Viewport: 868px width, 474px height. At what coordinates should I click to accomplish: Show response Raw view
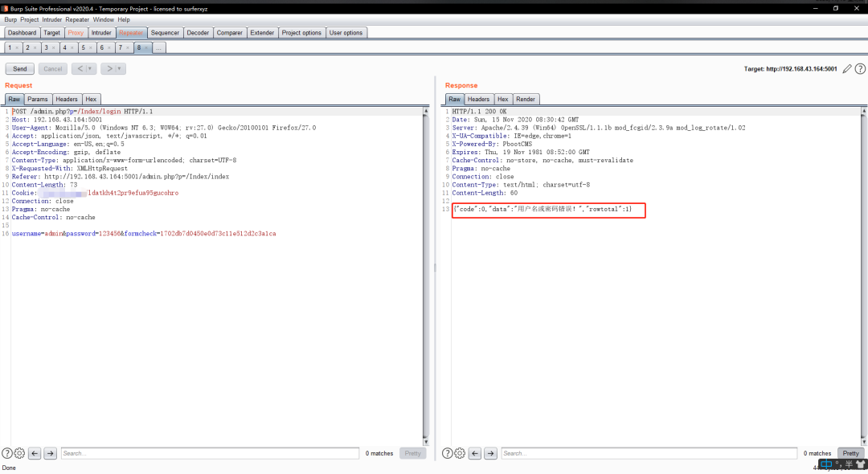click(x=454, y=99)
